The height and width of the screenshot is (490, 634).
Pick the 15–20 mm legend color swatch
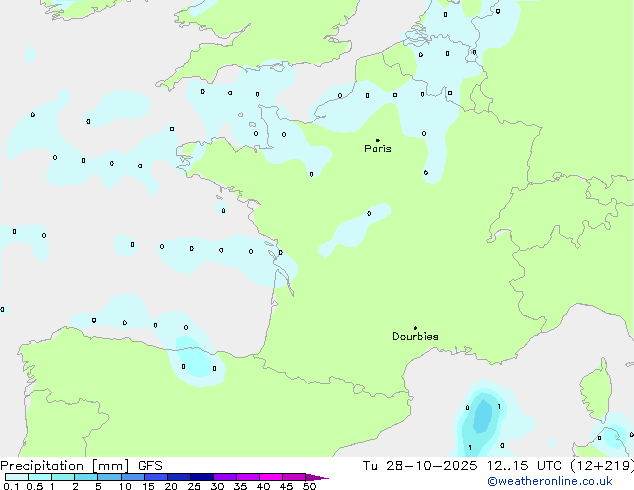pyautogui.click(x=155, y=477)
